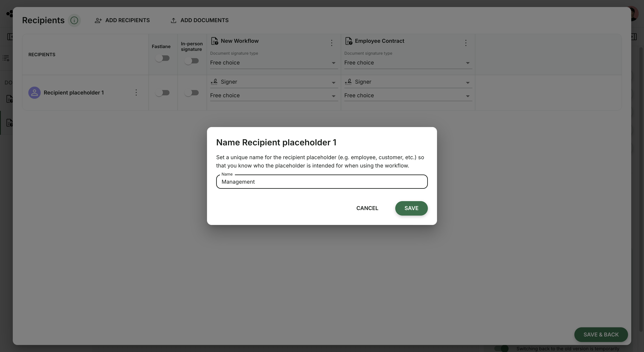Toggle the Fastlane header switch
The image size is (644, 352).
point(162,58)
